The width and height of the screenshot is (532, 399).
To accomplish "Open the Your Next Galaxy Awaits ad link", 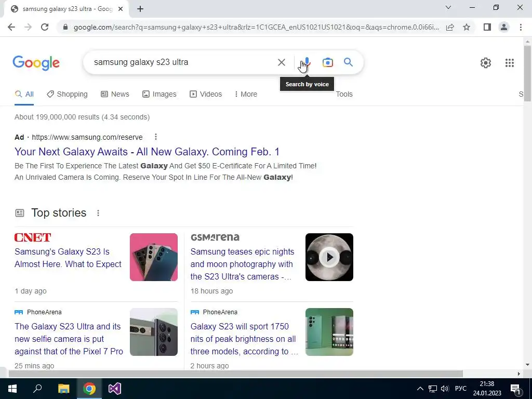I will coord(147,152).
